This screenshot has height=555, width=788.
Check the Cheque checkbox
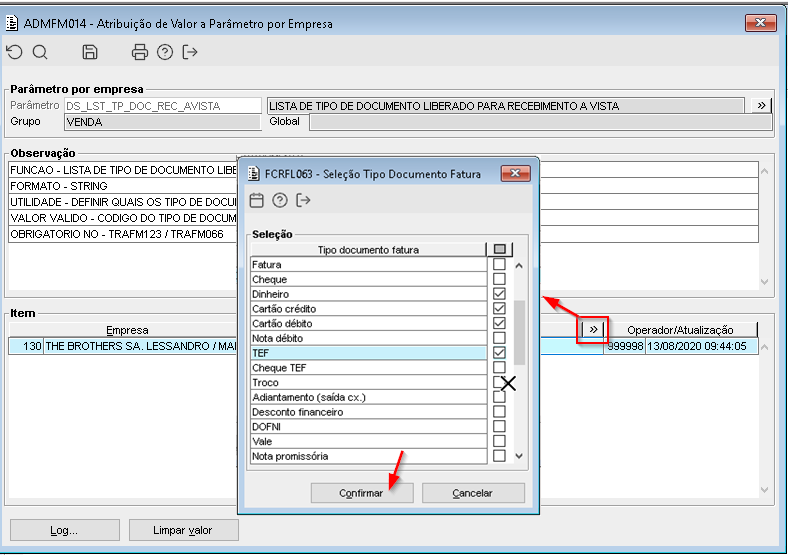tap(499, 279)
